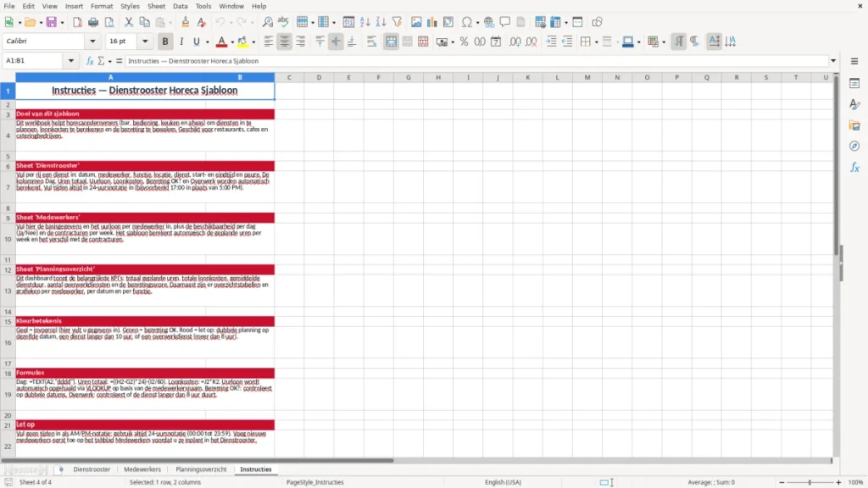Screen dimensions: 868x488
Task: Open the Navigator compass icon in the sidebar
Action: click(x=854, y=146)
